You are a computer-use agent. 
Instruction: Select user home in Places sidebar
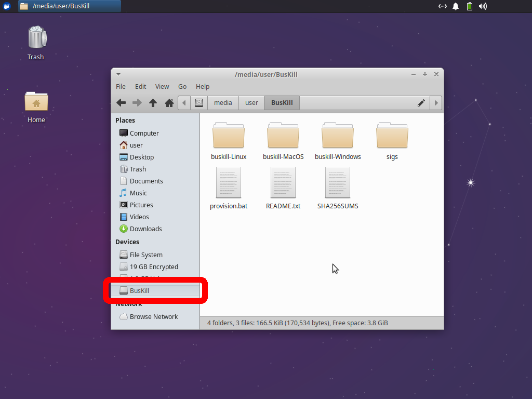(155, 145)
